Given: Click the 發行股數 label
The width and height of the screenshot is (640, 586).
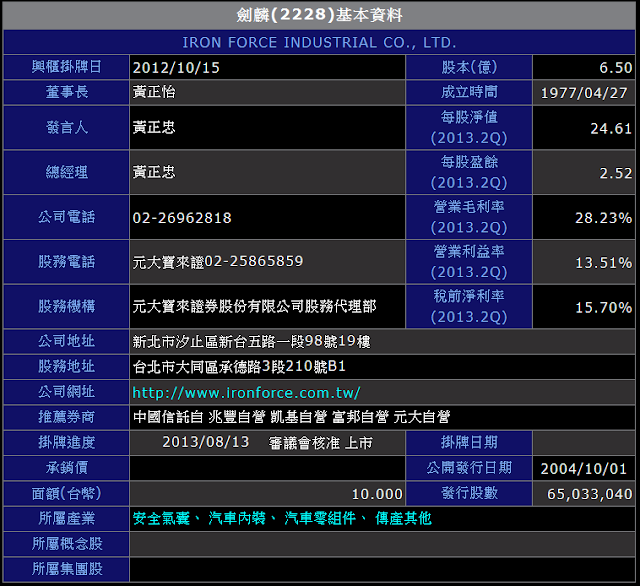Looking at the screenshot, I should click(x=469, y=493).
